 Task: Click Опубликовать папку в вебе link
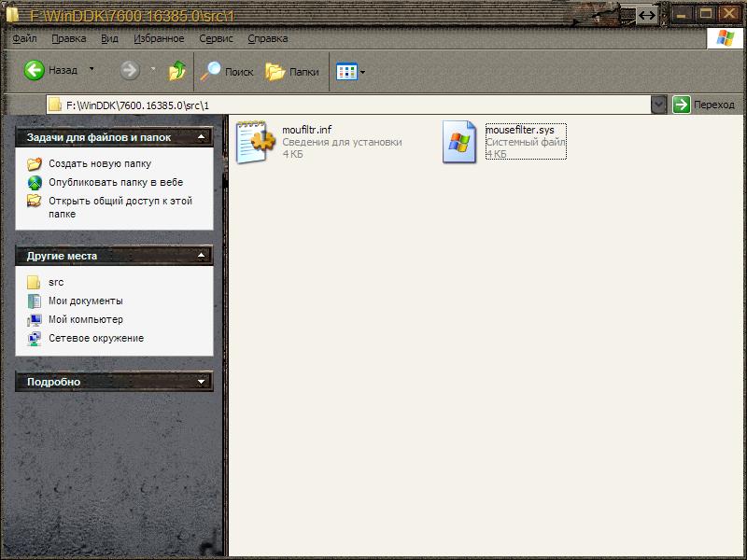(116, 182)
